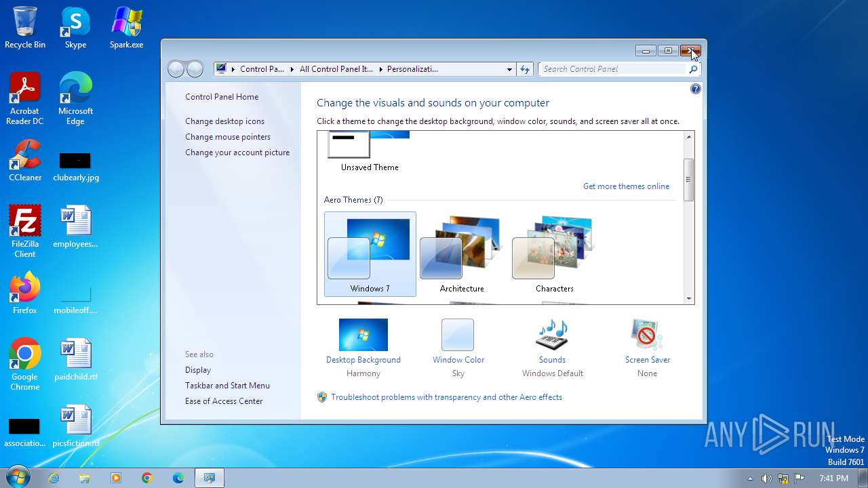Open Control Panel Home link
Viewport: 868px width, 488px height.
point(222,97)
